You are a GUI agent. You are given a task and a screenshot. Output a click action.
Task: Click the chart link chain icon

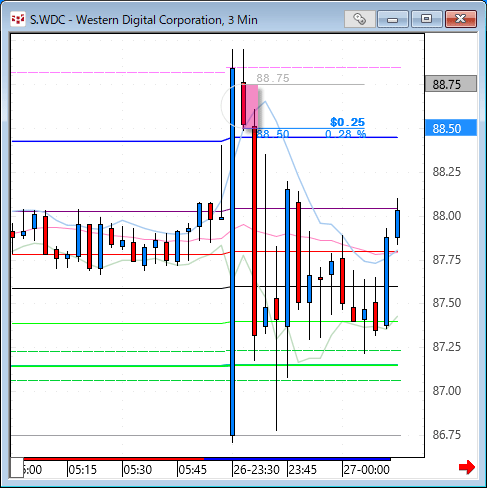pos(359,19)
